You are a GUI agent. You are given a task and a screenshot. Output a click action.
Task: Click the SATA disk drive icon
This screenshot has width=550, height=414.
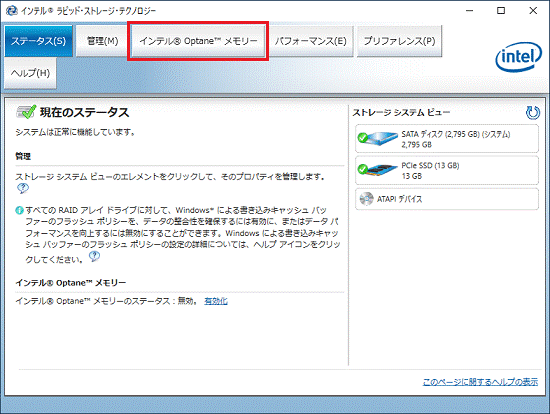[x=378, y=139]
